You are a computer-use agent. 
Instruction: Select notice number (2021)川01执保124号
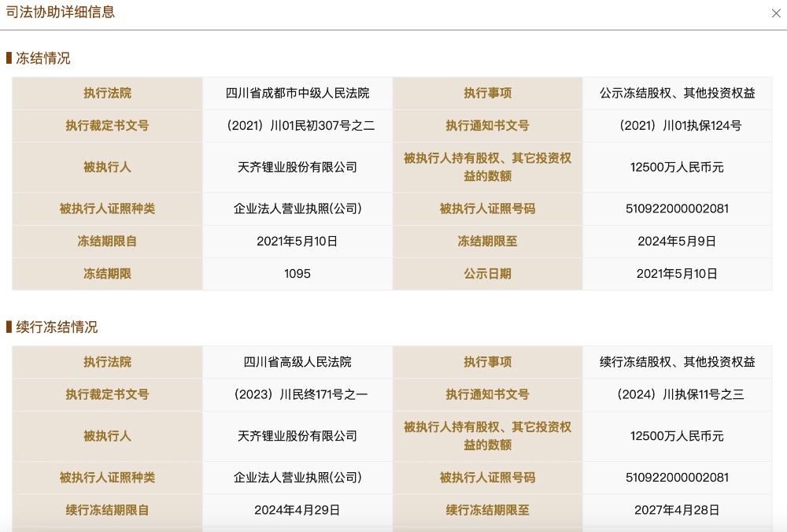coord(677,126)
